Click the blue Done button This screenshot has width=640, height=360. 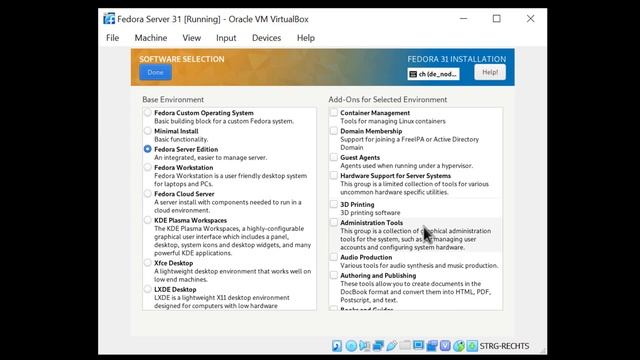point(156,73)
